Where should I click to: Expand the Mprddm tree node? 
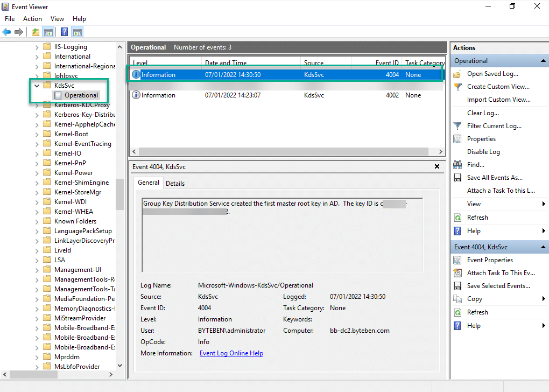coord(37,358)
